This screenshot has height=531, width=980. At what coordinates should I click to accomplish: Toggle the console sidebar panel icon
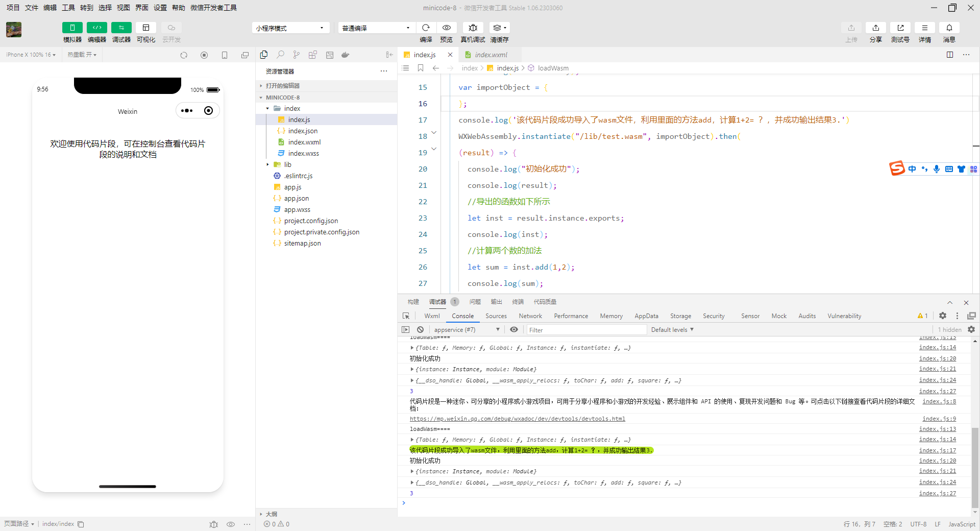point(406,330)
